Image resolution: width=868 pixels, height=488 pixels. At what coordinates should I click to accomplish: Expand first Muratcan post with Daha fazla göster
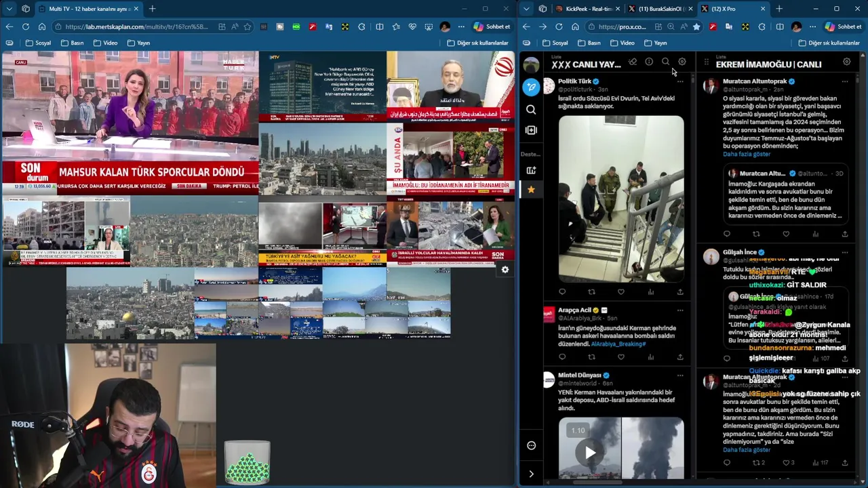pos(747,154)
